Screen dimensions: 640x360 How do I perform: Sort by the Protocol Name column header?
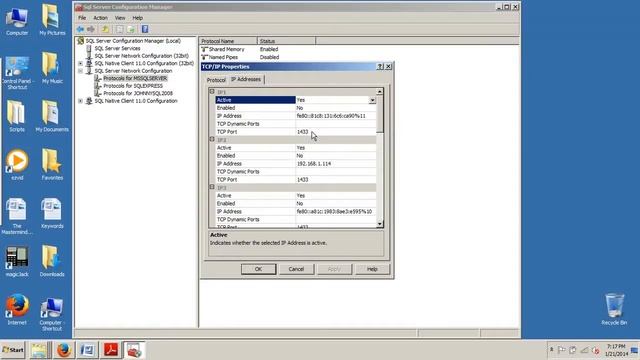click(228, 41)
